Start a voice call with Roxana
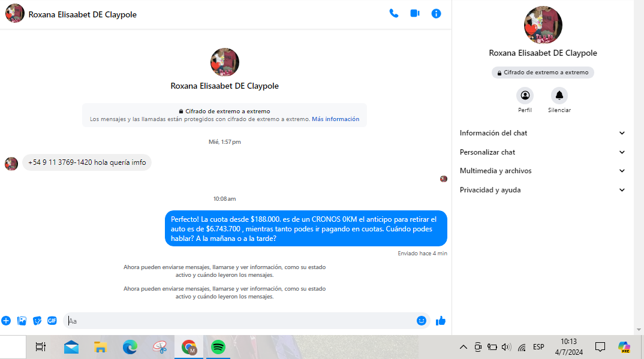644x359 pixels. (393, 13)
